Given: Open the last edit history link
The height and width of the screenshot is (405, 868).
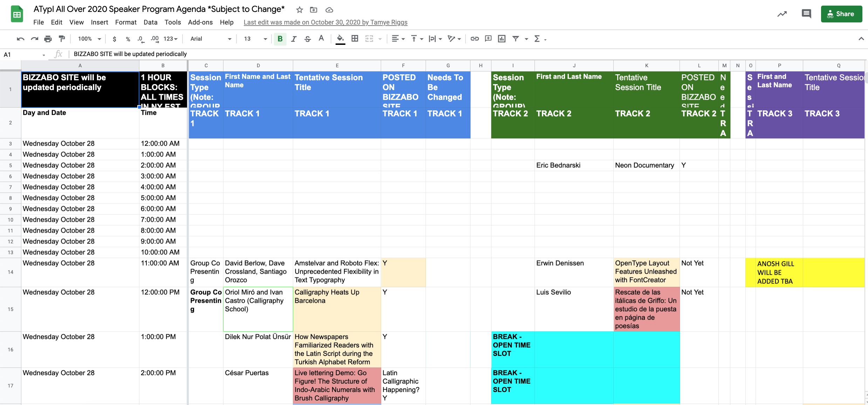Looking at the screenshot, I should (x=325, y=22).
